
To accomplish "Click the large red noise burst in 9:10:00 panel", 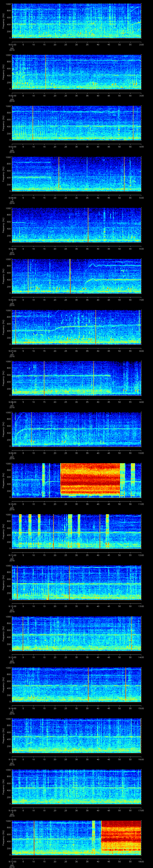I will coord(90,479).
